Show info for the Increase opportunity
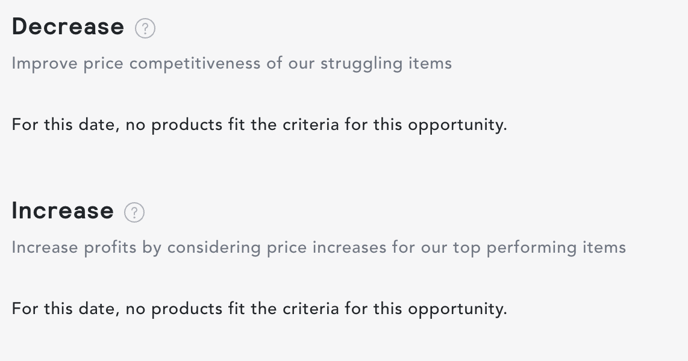The width and height of the screenshot is (688, 361). point(134,213)
